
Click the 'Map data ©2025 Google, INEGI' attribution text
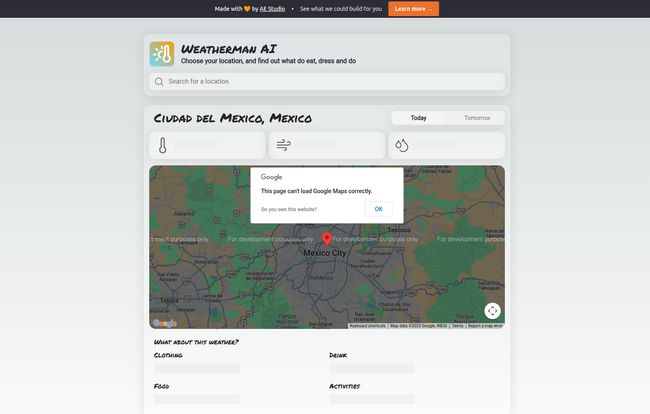pos(418,326)
